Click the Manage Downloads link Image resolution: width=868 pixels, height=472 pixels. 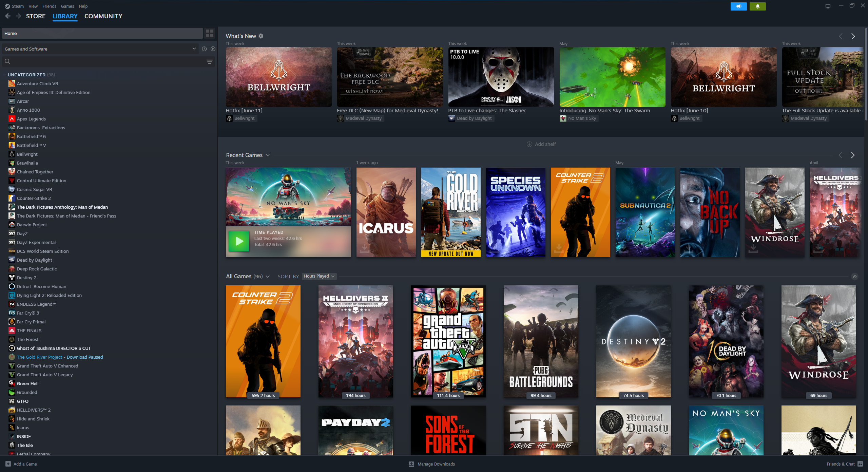[x=436, y=464]
